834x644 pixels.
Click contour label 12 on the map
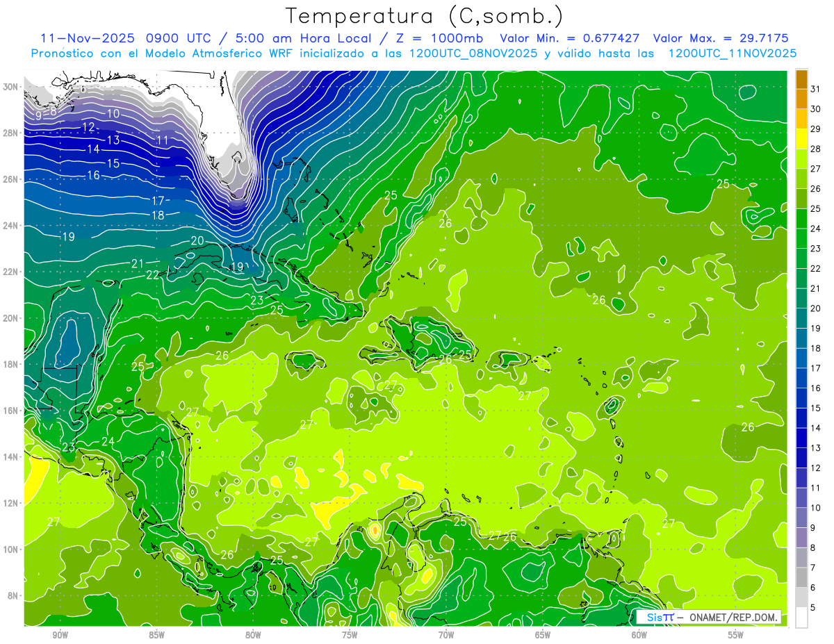tap(88, 127)
